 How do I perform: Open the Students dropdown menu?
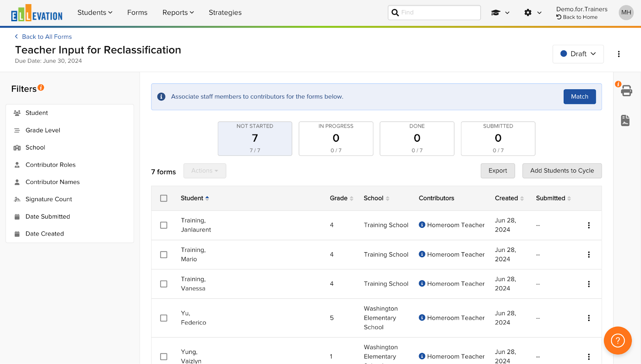(x=95, y=12)
